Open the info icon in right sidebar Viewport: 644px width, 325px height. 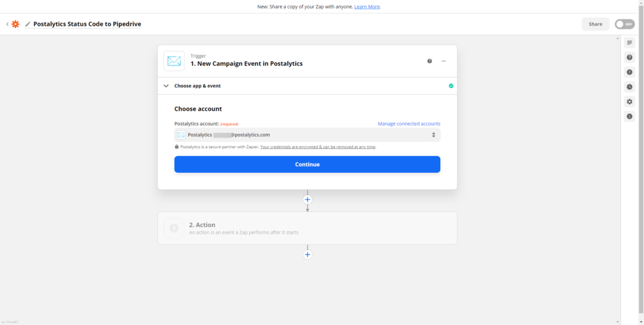pos(629,116)
